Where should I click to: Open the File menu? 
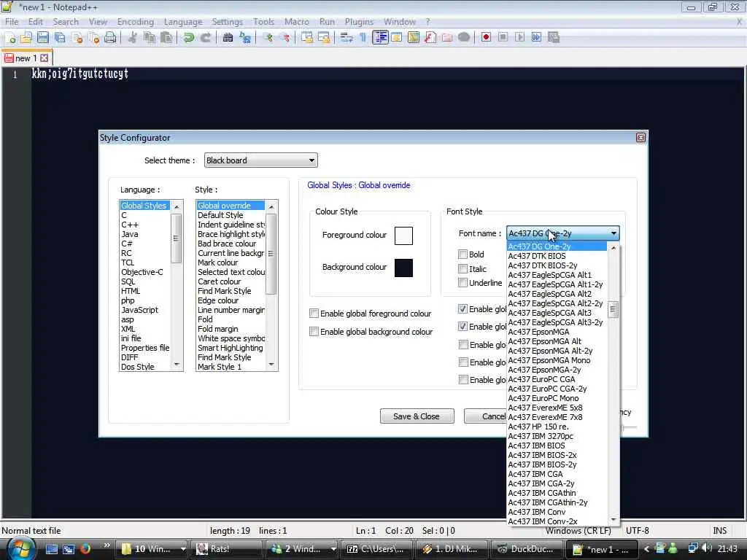tap(12, 22)
